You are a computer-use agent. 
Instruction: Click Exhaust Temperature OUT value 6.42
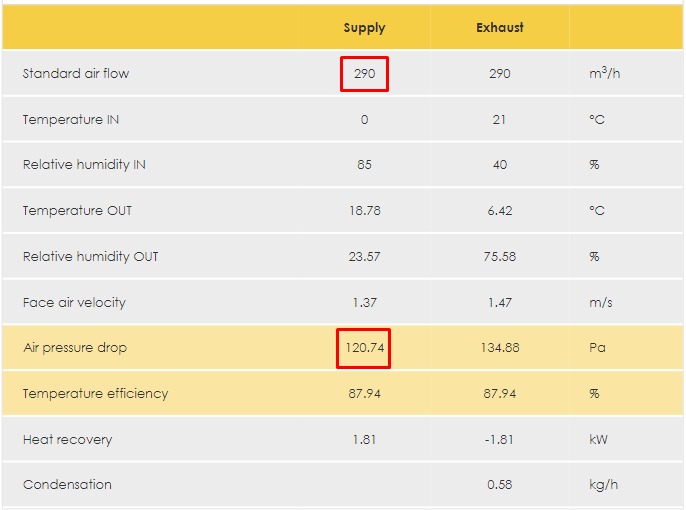coord(500,211)
